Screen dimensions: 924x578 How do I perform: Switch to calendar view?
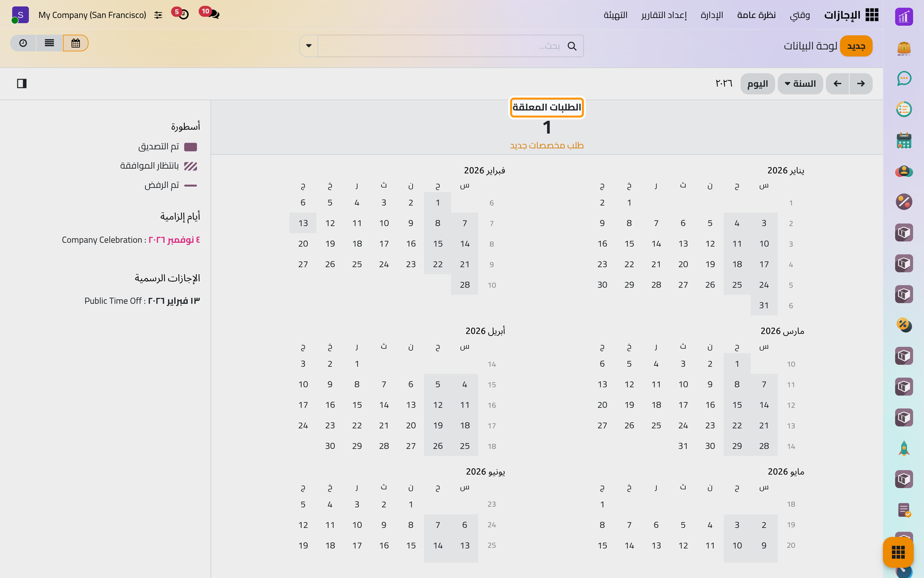pos(76,43)
